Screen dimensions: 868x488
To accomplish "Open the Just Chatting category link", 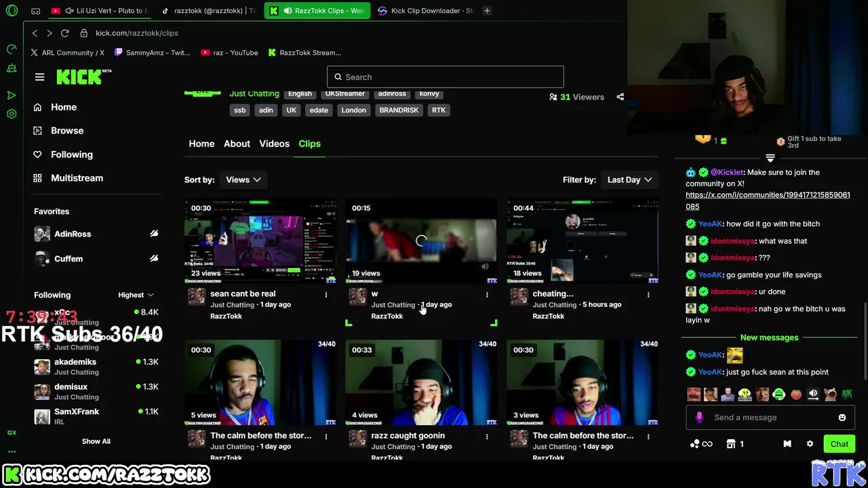I will [x=254, y=94].
